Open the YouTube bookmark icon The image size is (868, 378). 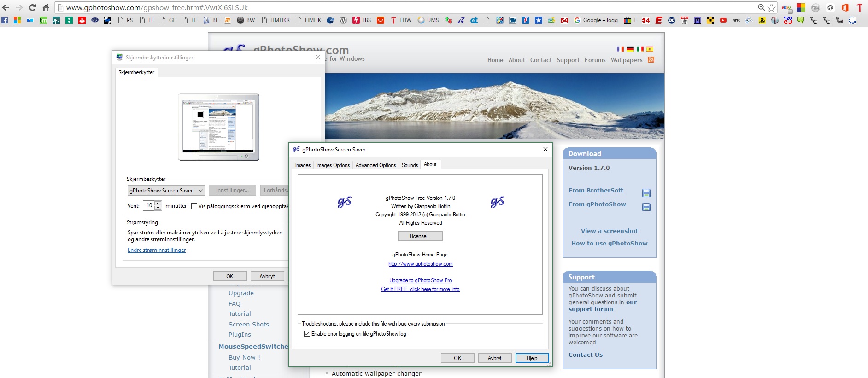tap(723, 20)
